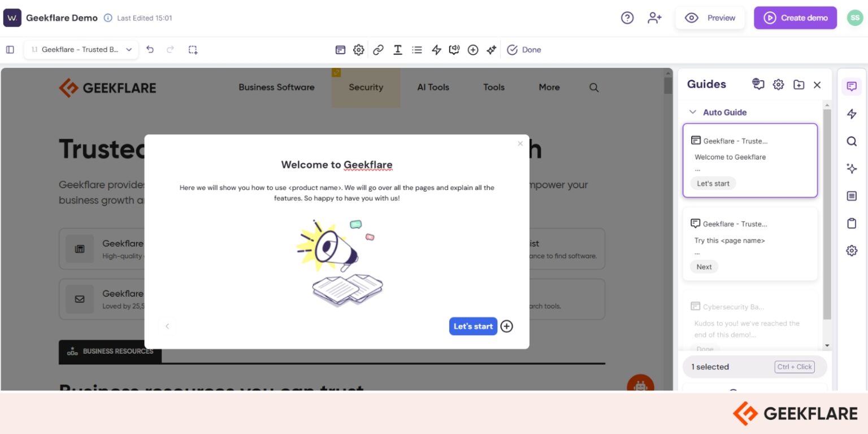Select the area selection tool icon

click(x=193, y=50)
